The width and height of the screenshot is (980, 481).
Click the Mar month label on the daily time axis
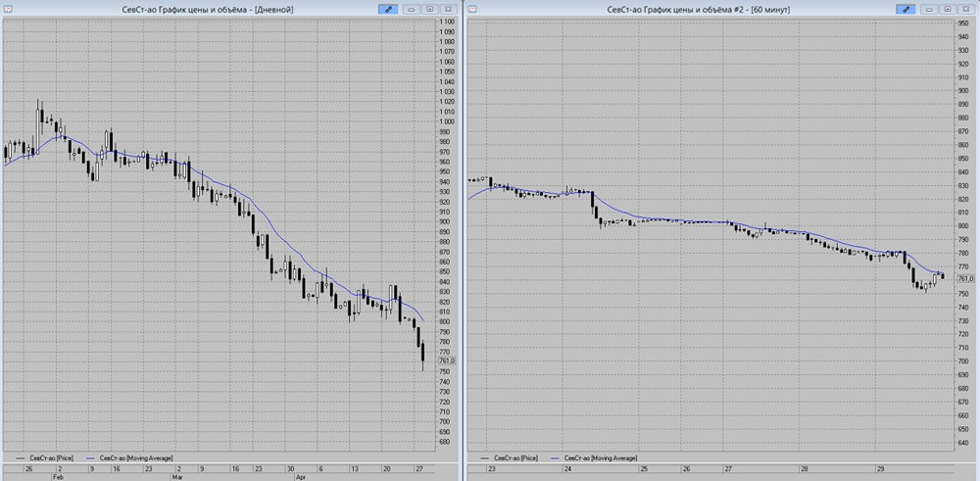pos(176,476)
